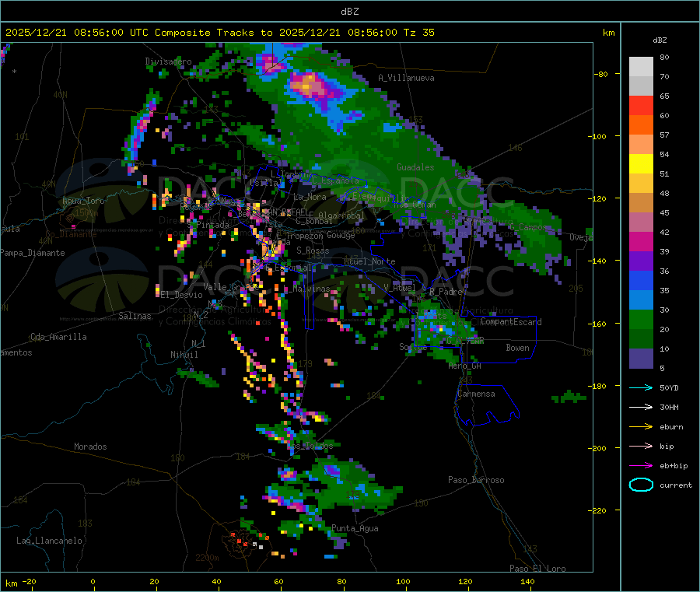Select the magenta 42 dBZ color swatch

[641, 241]
